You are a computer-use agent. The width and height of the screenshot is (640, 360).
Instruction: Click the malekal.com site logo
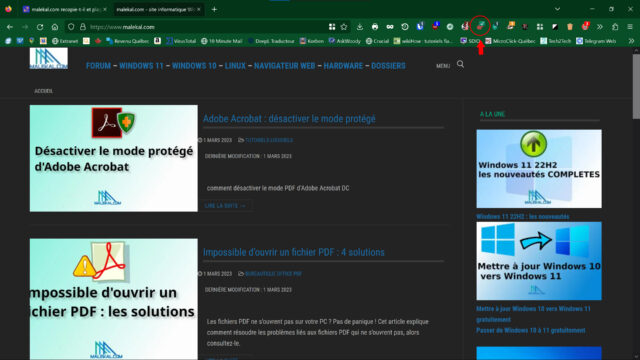49,58
